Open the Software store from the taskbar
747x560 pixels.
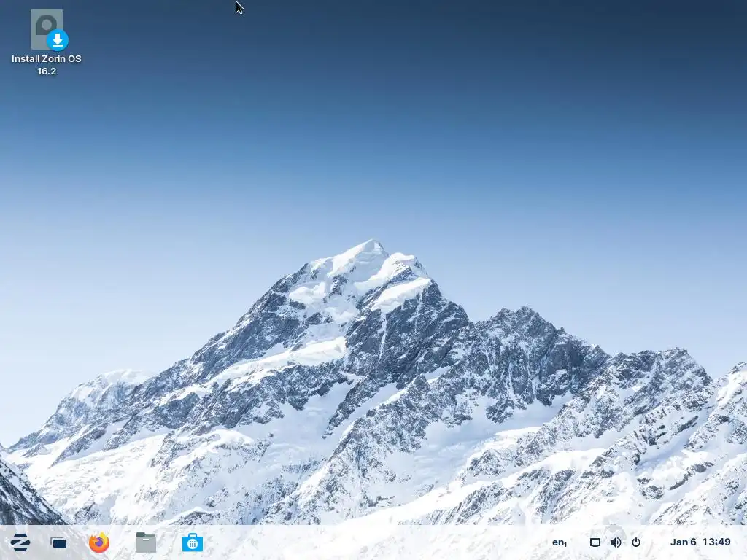point(193,542)
